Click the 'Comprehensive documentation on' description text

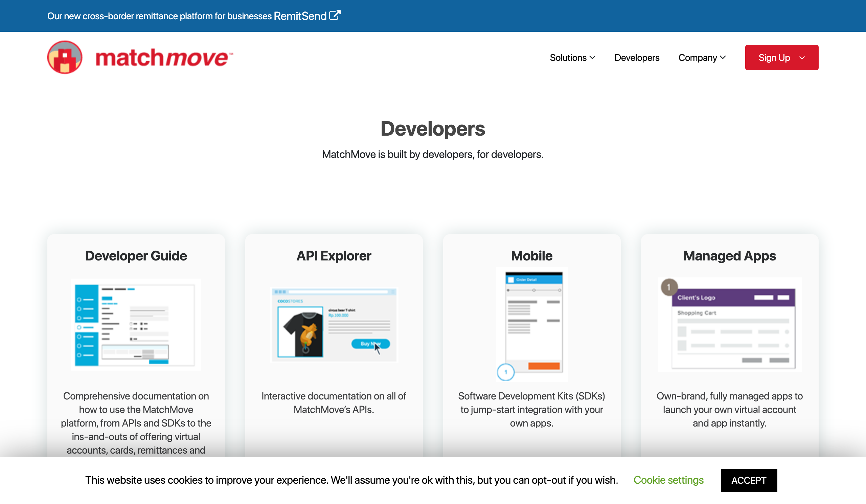136,423
